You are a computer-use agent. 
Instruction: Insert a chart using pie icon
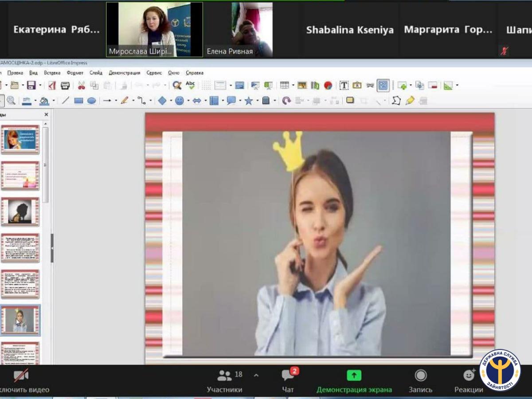pyautogui.click(x=328, y=85)
